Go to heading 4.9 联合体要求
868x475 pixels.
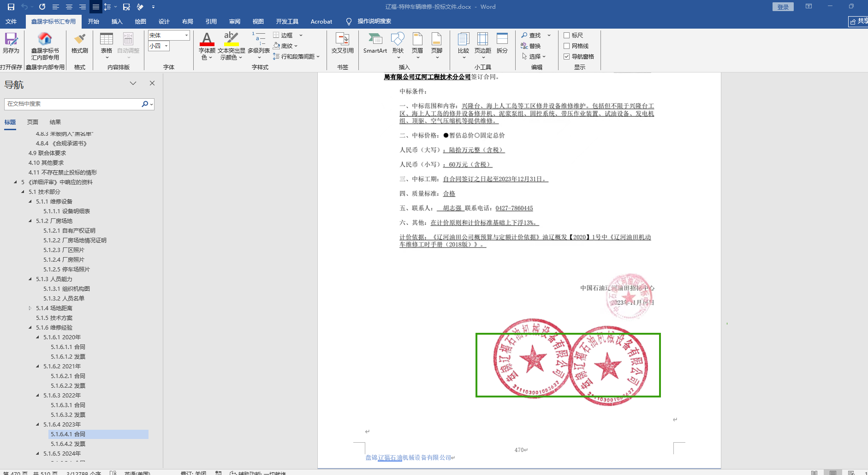pos(47,153)
